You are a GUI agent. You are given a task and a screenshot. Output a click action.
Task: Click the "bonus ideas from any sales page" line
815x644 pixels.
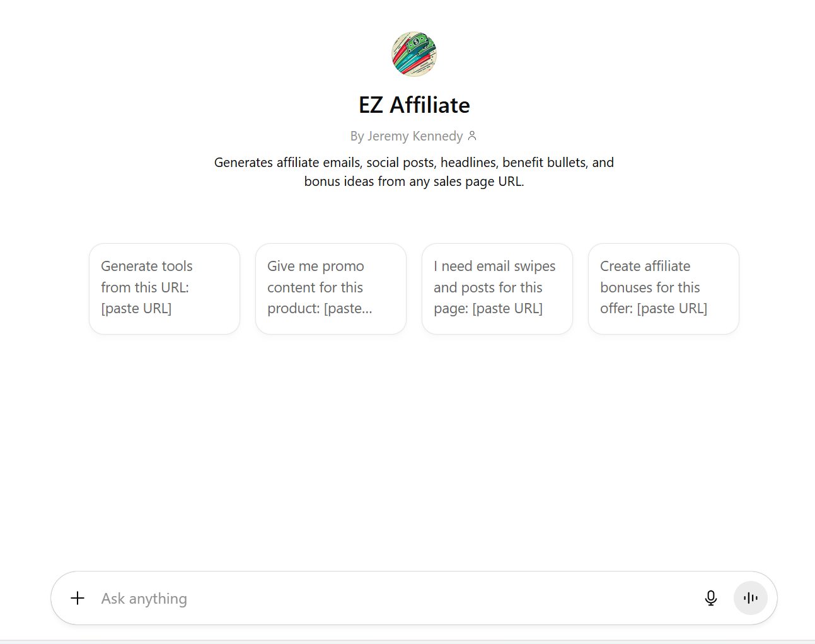click(x=414, y=181)
